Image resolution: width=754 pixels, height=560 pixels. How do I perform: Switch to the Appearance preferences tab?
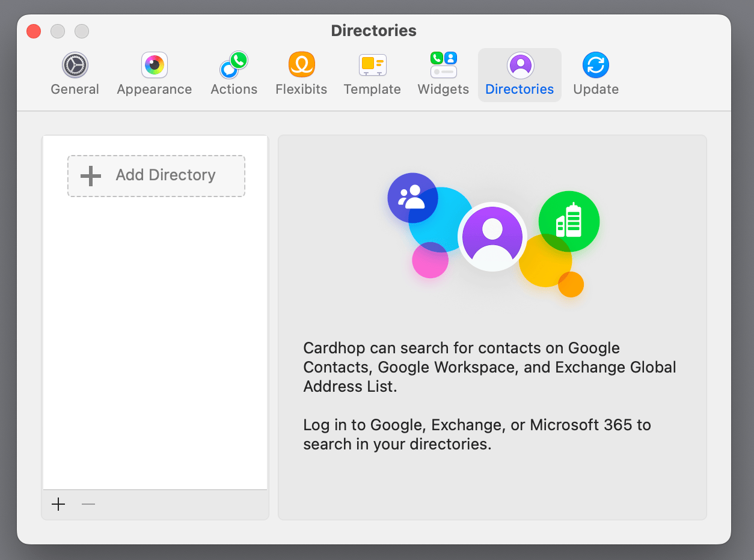point(155,75)
